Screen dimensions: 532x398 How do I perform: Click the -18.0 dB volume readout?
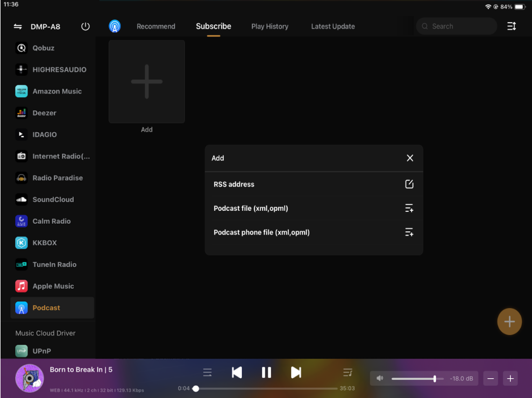click(x=461, y=379)
